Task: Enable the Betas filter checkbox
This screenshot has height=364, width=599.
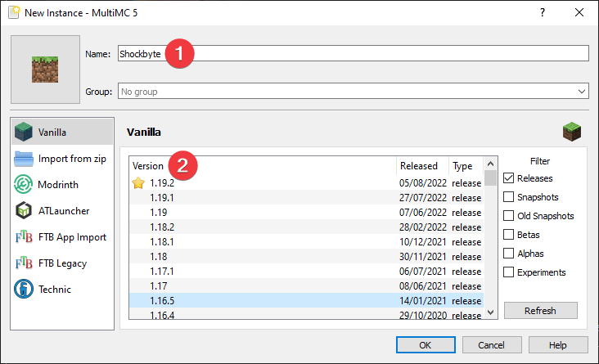Action: point(508,234)
